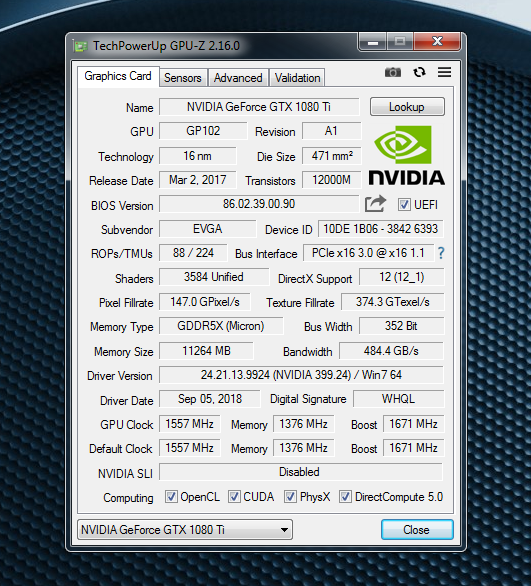Toggle the OpenCL checkbox
The image size is (531, 586).
171,497
